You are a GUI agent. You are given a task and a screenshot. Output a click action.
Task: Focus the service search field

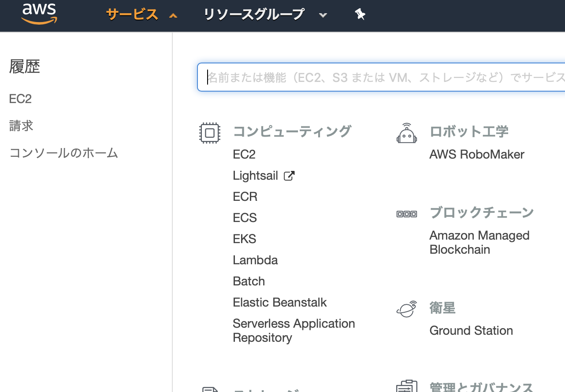click(x=381, y=77)
